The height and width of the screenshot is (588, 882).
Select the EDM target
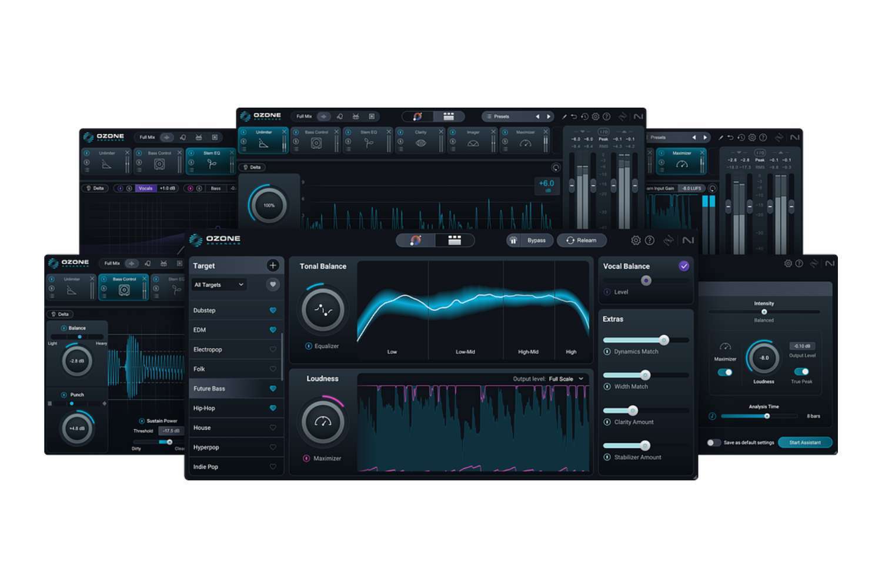coord(235,330)
